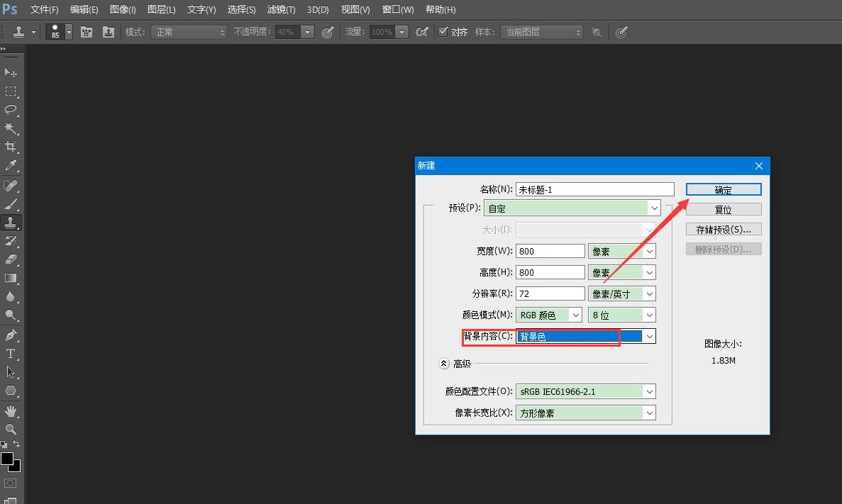The width and height of the screenshot is (842, 504).
Task: Open the 预设 preset dropdown
Action: [572, 208]
